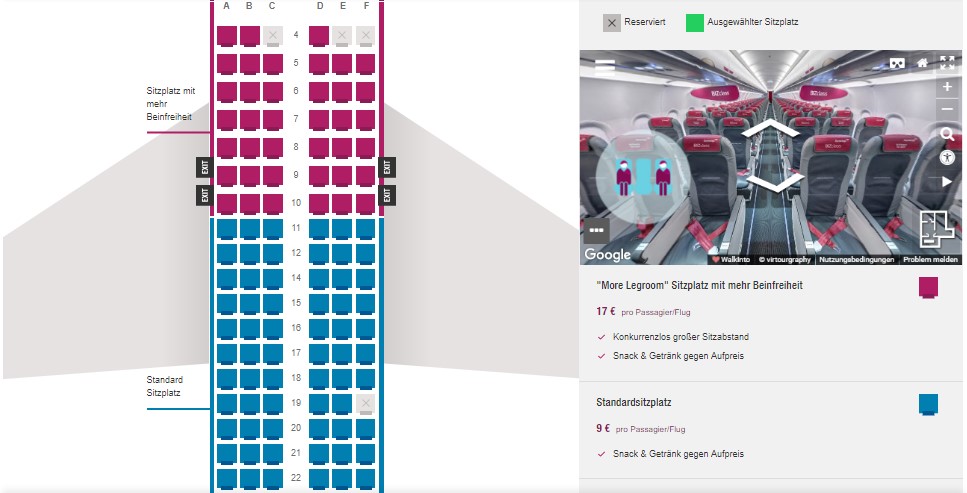
Task: Click the magnifier search icon in panorama
Action: click(947, 134)
